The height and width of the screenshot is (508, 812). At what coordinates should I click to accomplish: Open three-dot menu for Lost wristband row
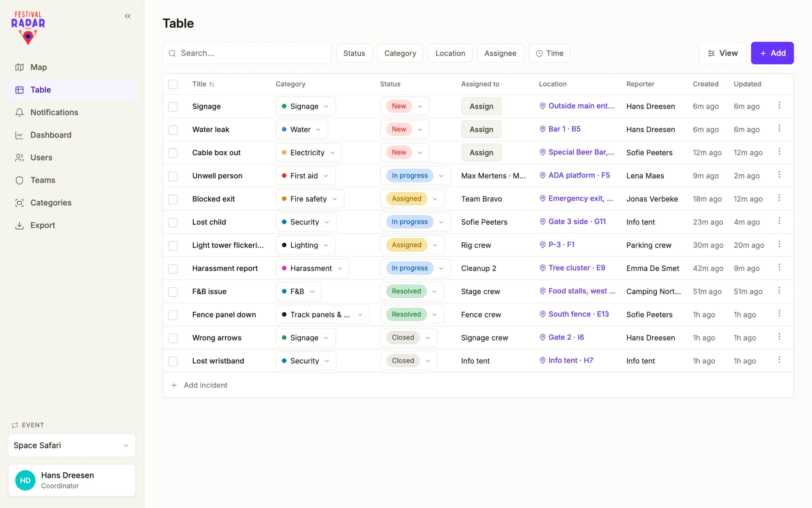(779, 360)
